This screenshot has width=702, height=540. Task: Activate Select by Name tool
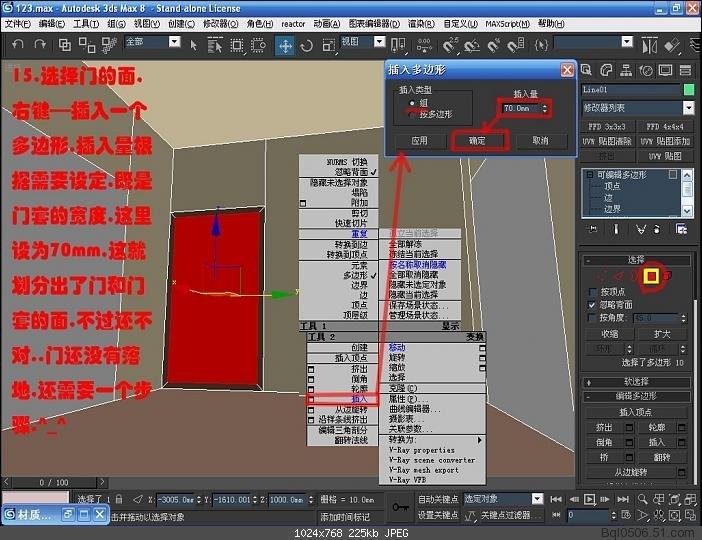pyautogui.click(x=215, y=45)
